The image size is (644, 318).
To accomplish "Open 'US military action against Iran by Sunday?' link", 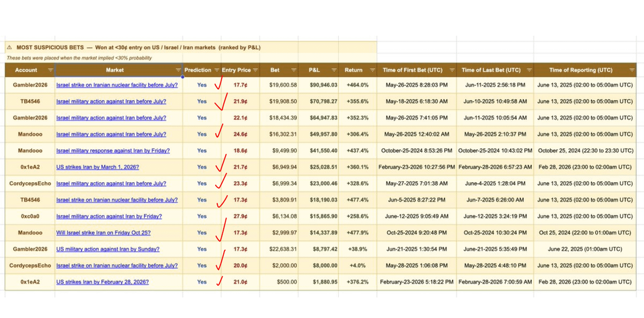I will click(x=108, y=249).
